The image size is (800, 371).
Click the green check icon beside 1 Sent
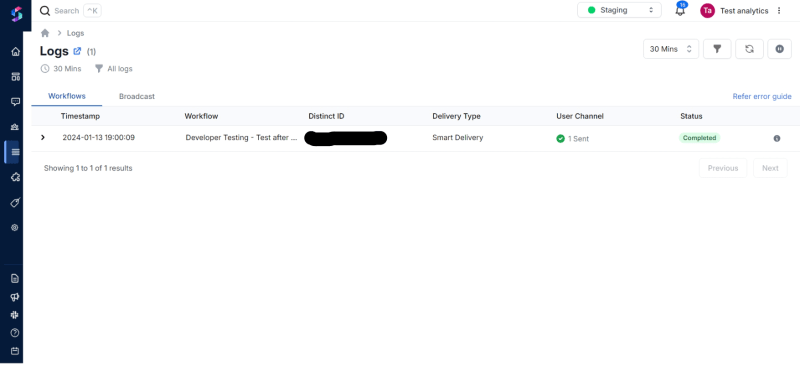coord(560,138)
